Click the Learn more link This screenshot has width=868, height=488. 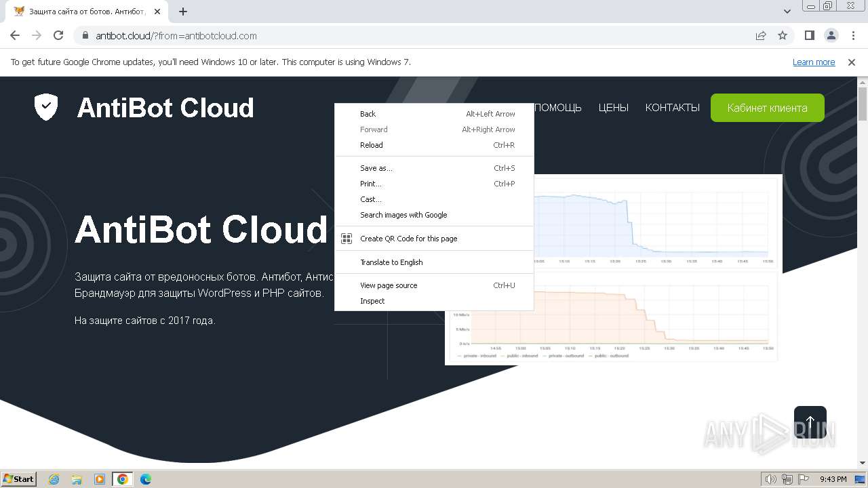coord(814,62)
